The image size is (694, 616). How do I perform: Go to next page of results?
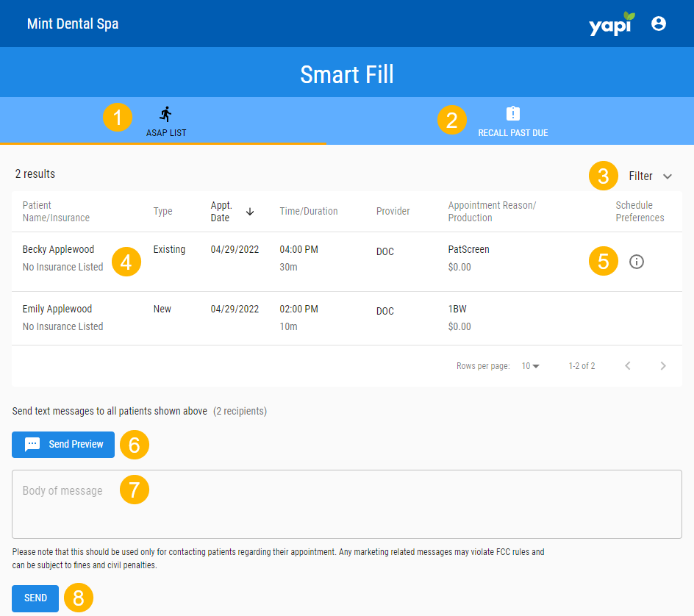click(662, 365)
